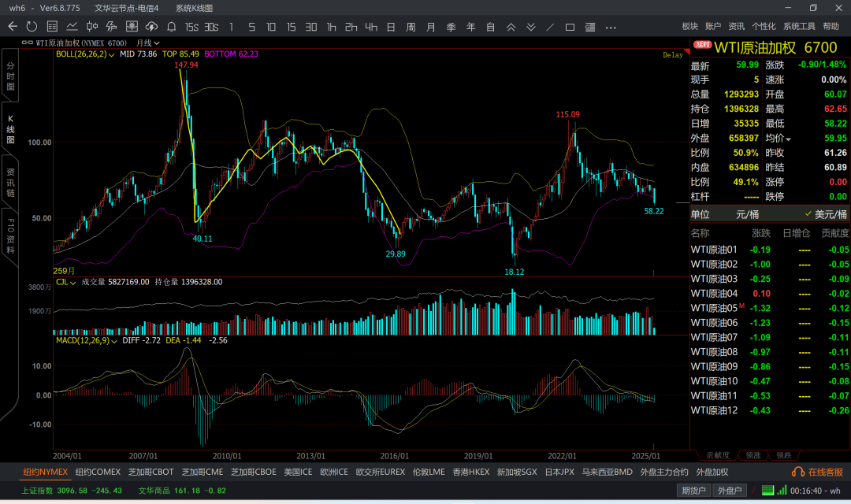The height and width of the screenshot is (504, 851).
Task: Refresh using the circular arrow toolbar icon
Action: pyautogui.click(x=32, y=26)
